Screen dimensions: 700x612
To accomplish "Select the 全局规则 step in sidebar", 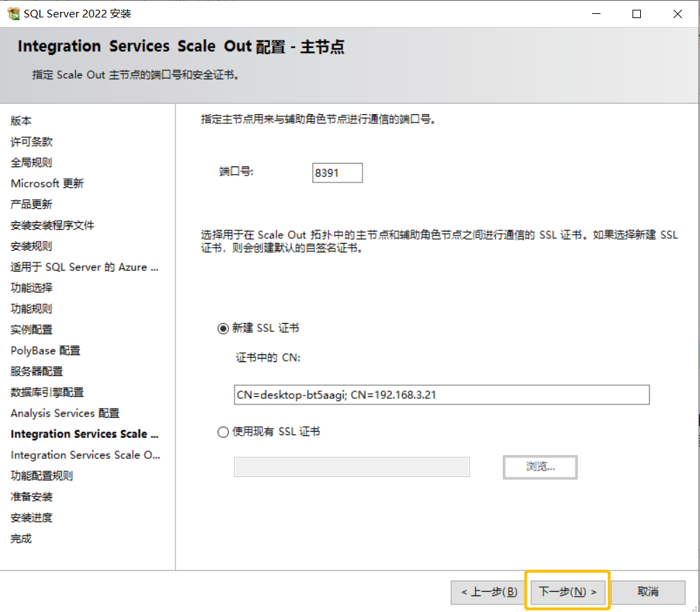I will 31,163.
